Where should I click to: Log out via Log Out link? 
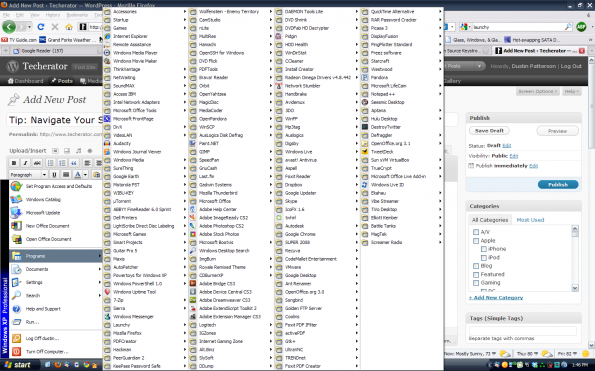point(571,66)
